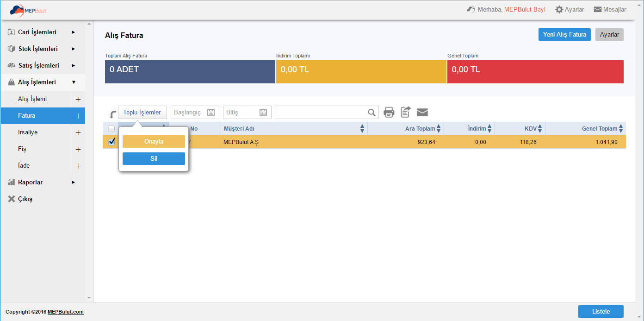Select the Fatura sidebar item
Viewport: 644px width, 321px height.
click(36, 116)
